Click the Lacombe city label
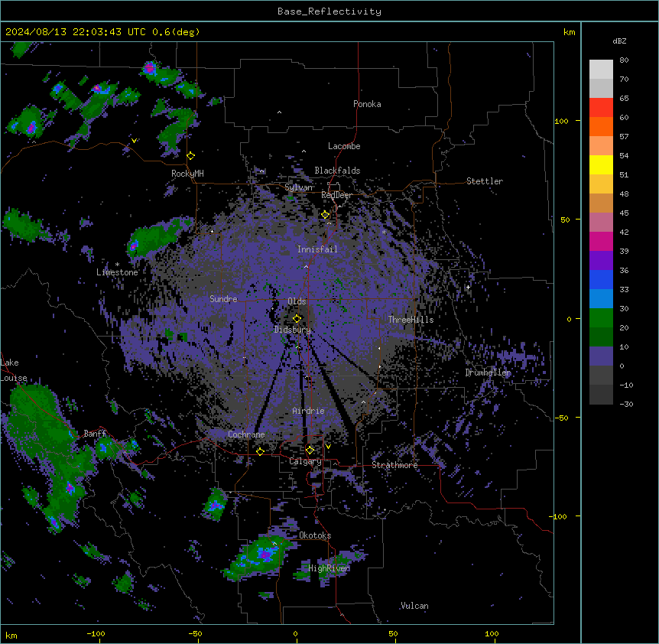 [344, 146]
